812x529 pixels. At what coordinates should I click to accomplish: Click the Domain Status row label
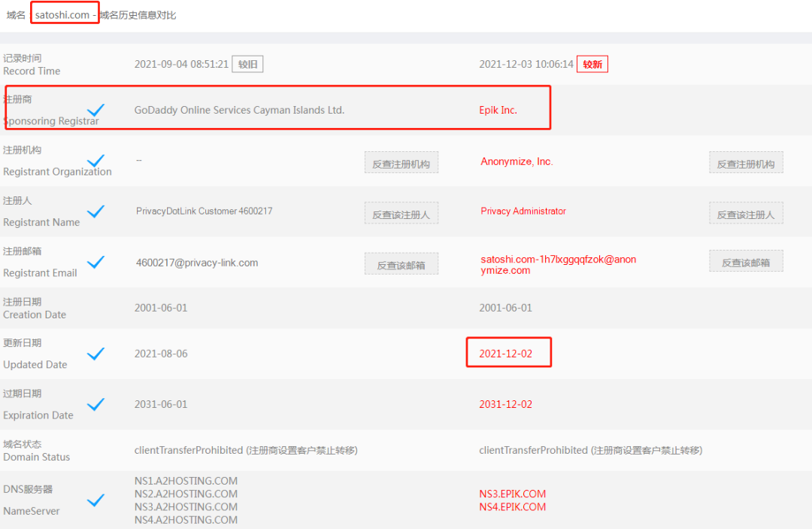[x=36, y=451]
